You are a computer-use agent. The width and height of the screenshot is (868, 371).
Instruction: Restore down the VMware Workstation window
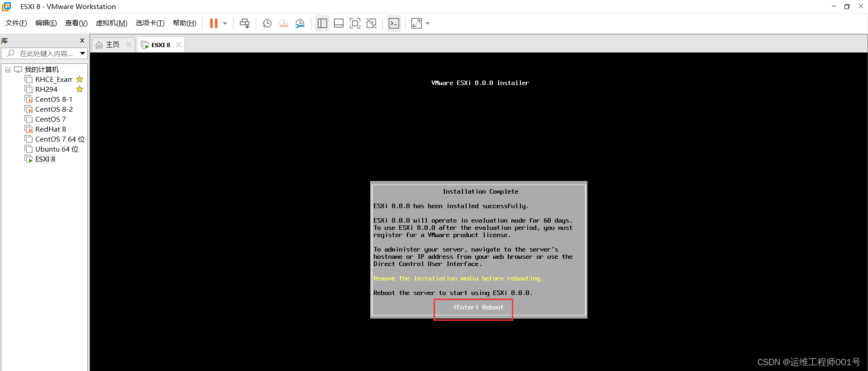point(847,6)
